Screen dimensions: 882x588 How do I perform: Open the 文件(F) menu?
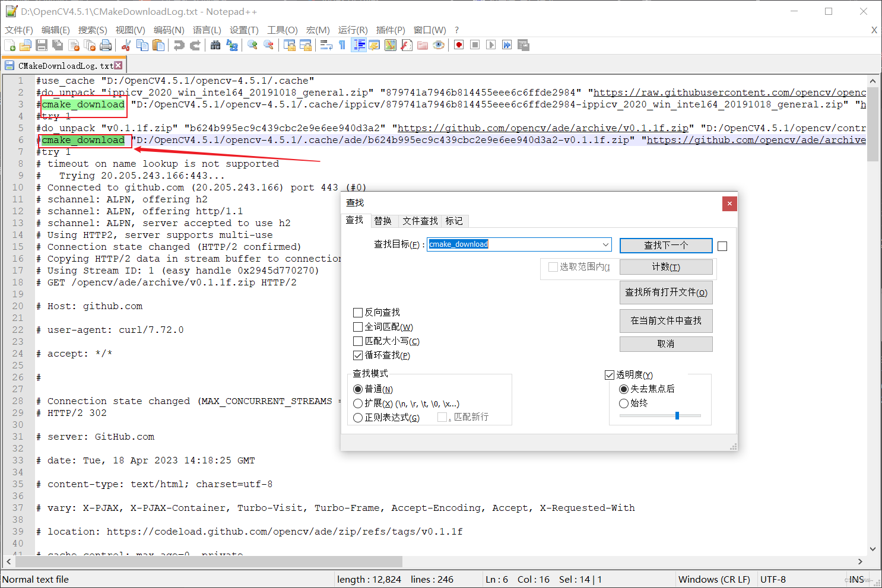tap(19, 30)
